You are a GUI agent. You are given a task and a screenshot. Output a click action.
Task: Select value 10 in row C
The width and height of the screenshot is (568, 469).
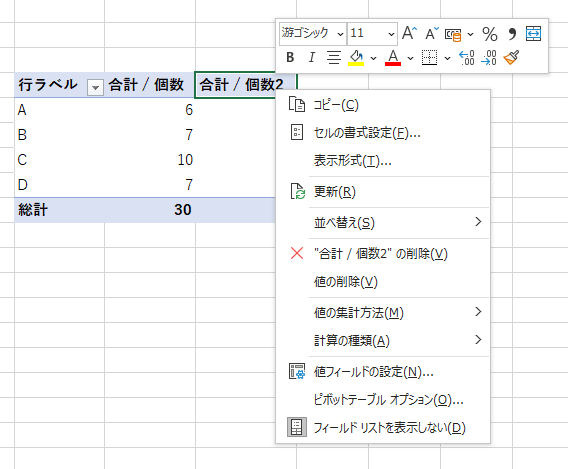click(x=150, y=160)
